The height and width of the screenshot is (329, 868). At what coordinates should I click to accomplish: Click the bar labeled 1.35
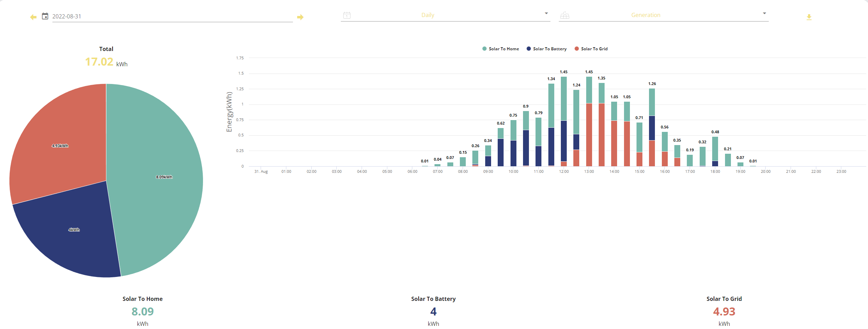(x=601, y=125)
